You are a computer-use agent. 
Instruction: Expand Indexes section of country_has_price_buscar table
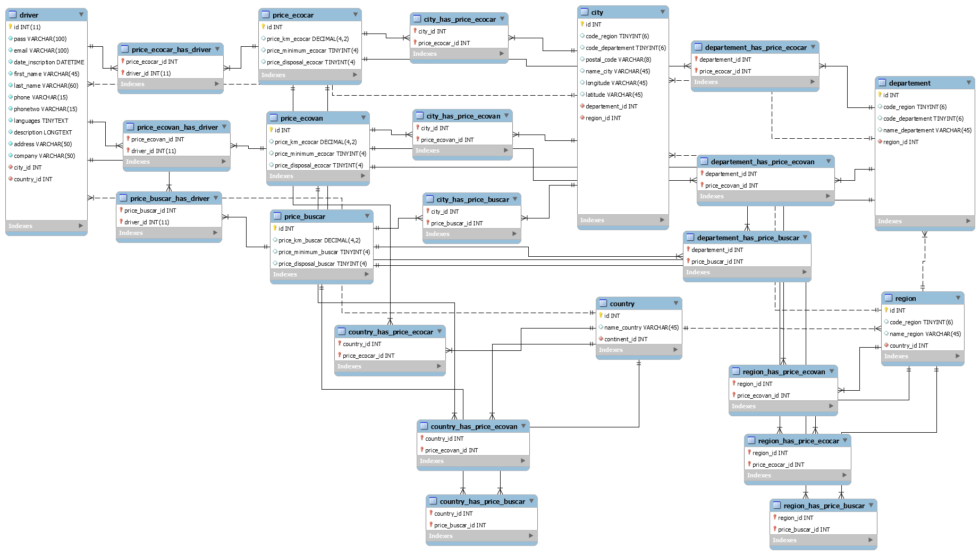coord(531,536)
